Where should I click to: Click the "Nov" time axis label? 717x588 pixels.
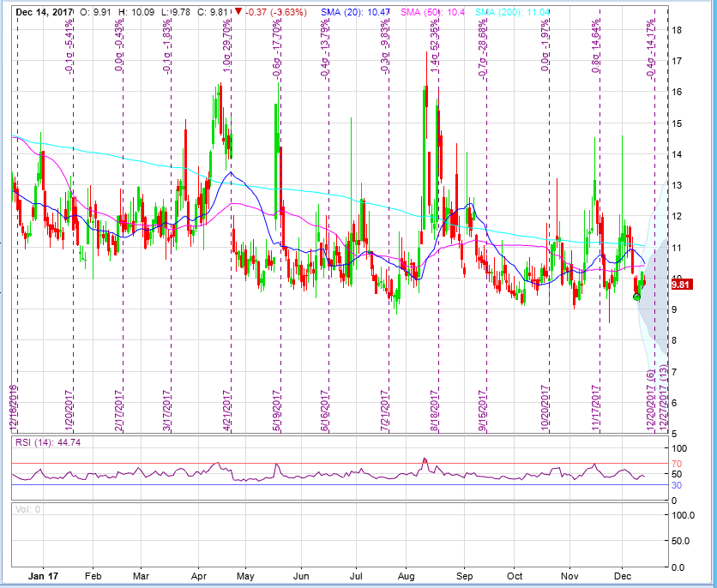point(569,576)
